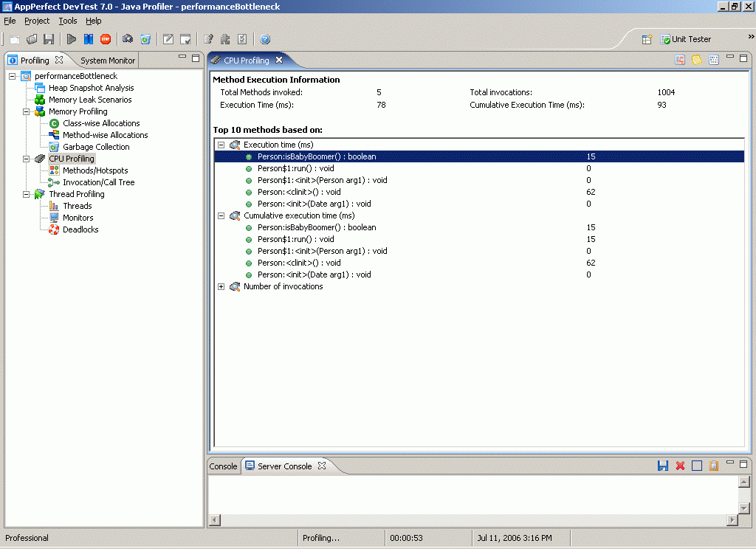
Task: Open the Help menu
Action: click(x=94, y=21)
